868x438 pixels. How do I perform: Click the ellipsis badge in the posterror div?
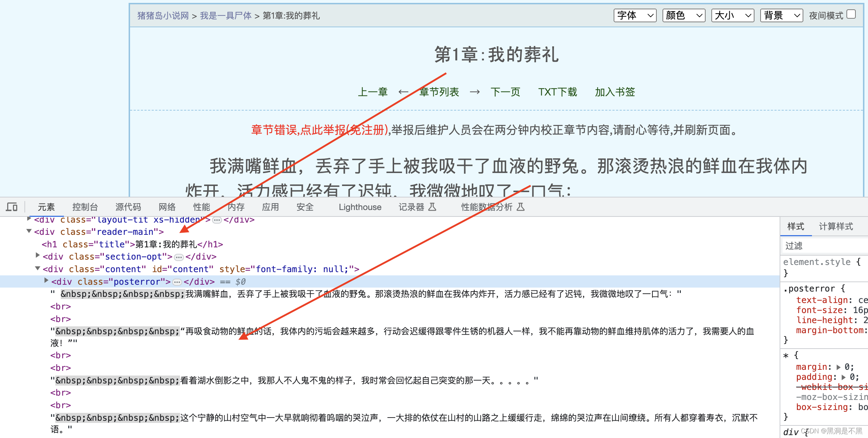point(177,282)
